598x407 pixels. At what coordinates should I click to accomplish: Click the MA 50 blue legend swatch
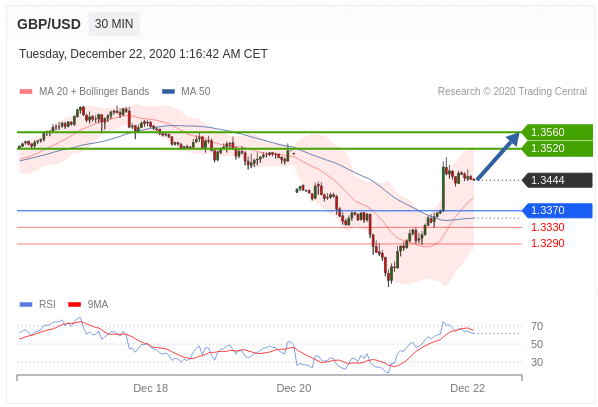pos(168,92)
